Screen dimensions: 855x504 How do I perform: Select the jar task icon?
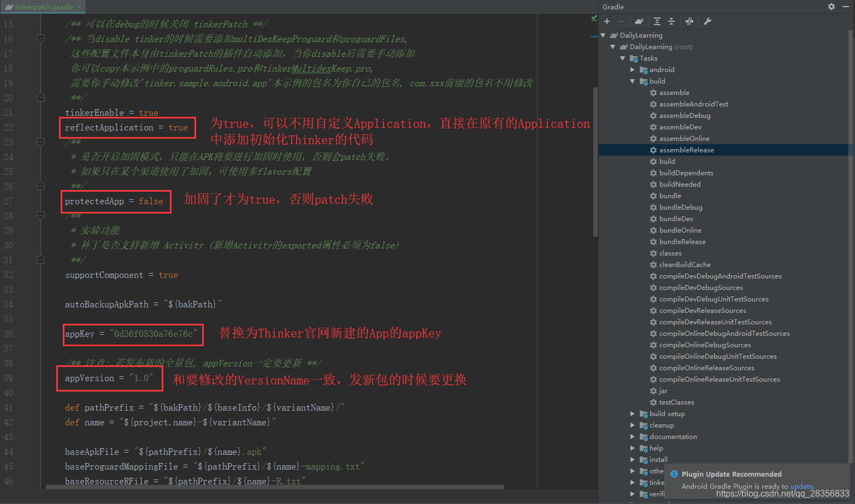[653, 390]
